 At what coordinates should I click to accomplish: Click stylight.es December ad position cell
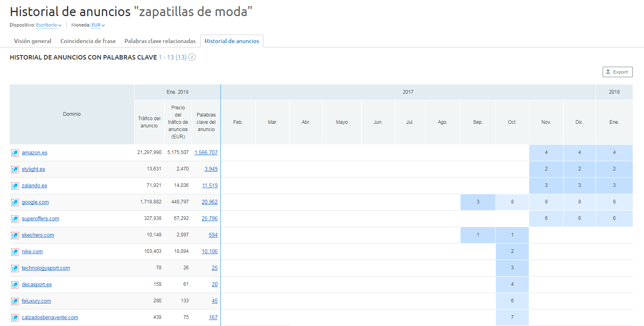coord(579,169)
